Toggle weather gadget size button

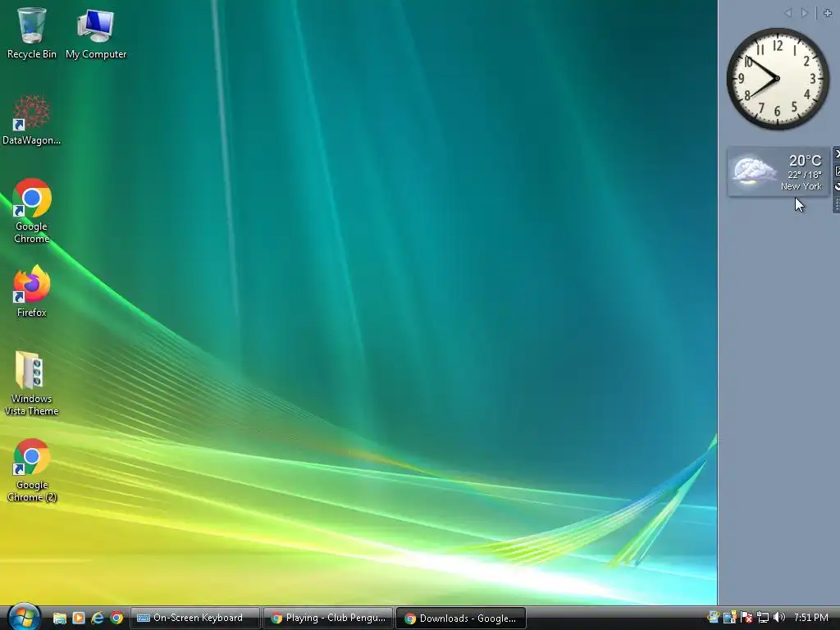(837, 171)
